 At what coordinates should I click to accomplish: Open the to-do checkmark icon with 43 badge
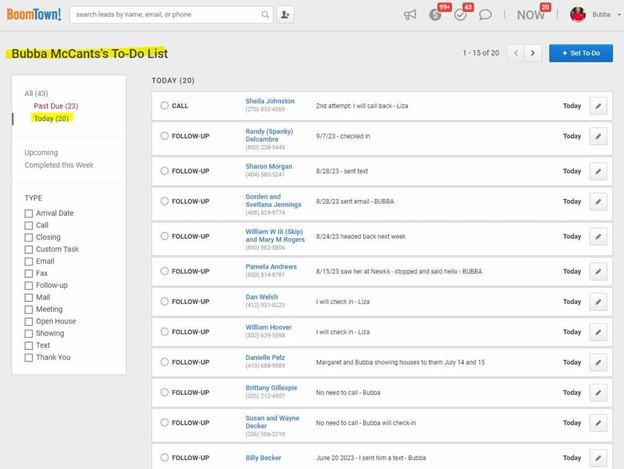tap(460, 15)
